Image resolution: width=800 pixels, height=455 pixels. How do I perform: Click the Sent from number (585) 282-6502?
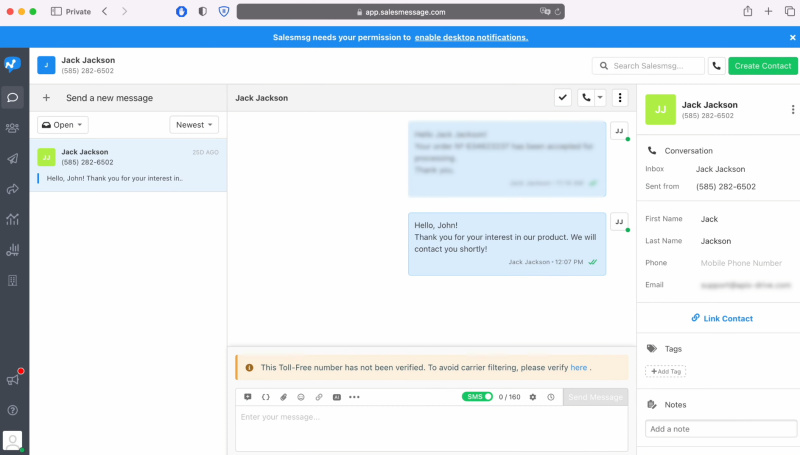pyautogui.click(x=726, y=187)
